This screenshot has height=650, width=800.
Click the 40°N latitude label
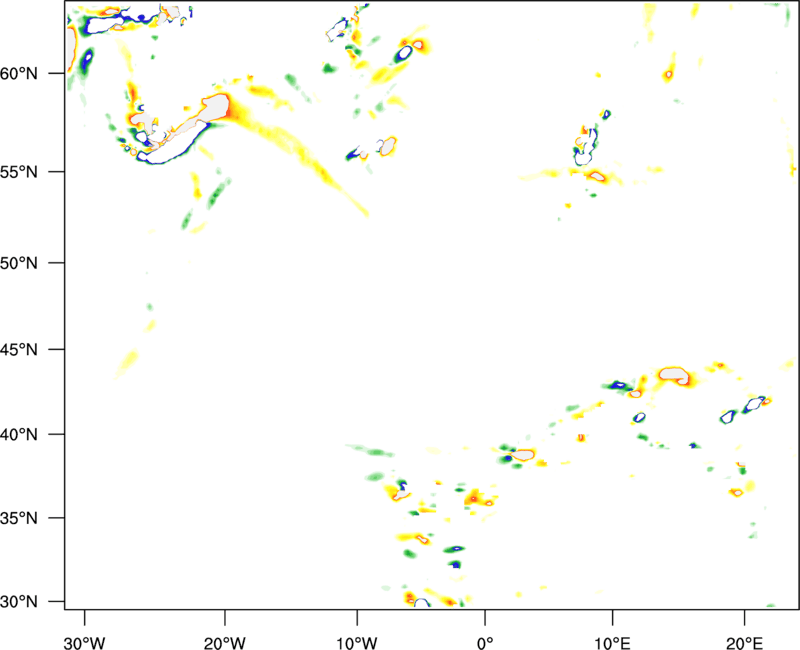[19, 435]
